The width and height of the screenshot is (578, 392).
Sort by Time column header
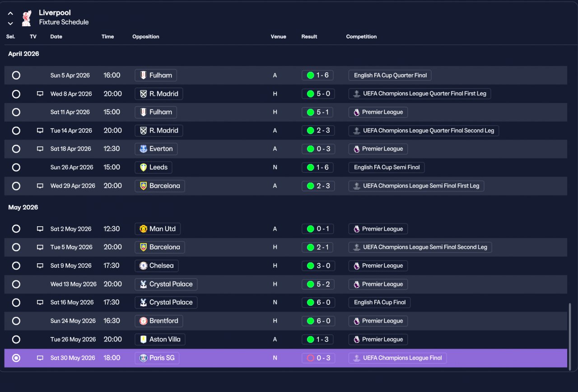107,37
